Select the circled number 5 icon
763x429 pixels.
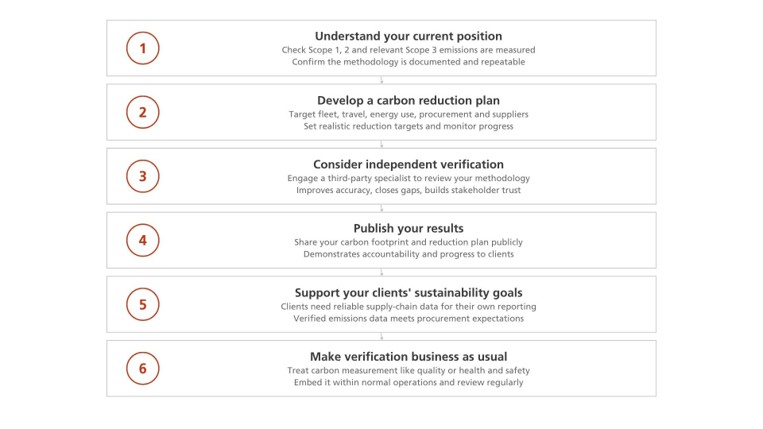[143, 304]
